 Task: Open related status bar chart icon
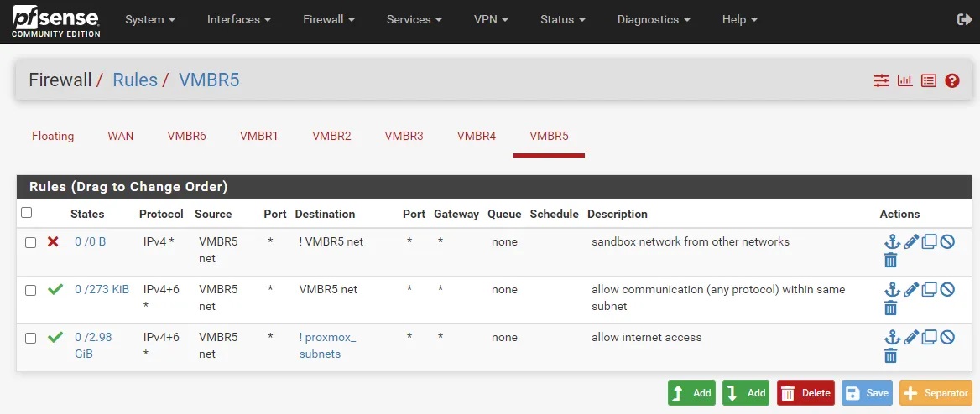[x=905, y=80]
